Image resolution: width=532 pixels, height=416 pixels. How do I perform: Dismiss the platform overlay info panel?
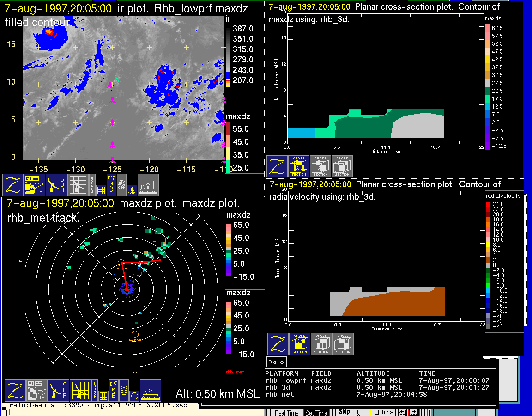(277, 362)
